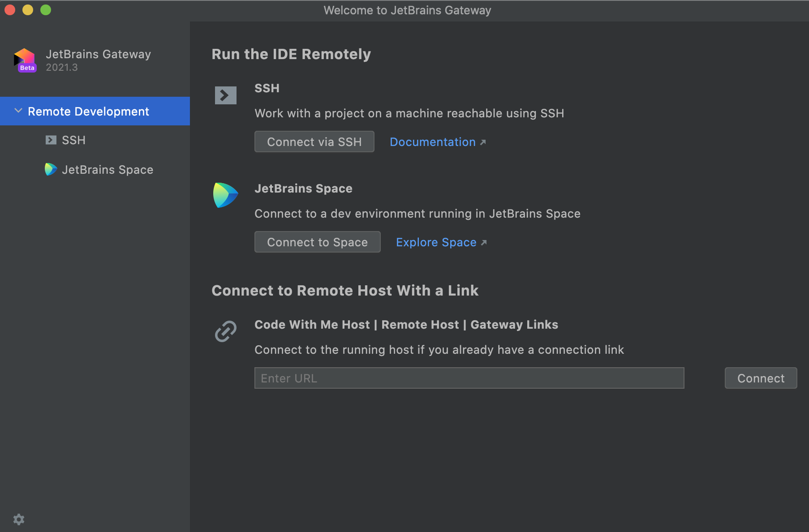The height and width of the screenshot is (532, 809).
Task: Collapse the Remote Development tree chevron
Action: [18, 111]
